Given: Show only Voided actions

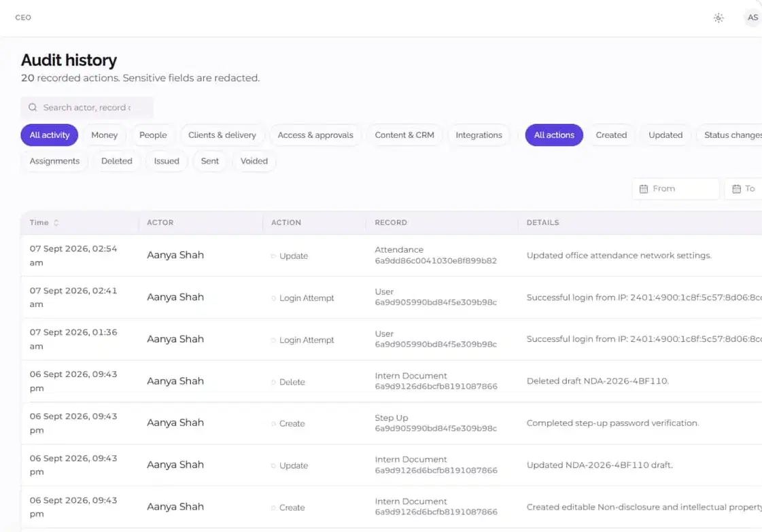Looking at the screenshot, I should [254, 161].
